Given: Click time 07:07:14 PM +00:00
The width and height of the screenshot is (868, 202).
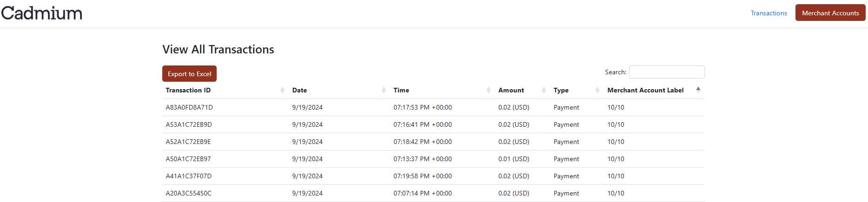Looking at the screenshot, I should 423,193.
